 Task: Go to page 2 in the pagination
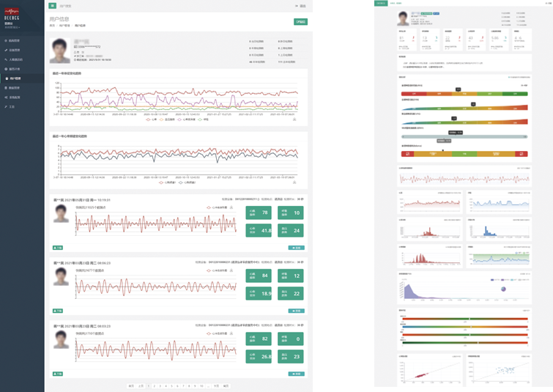pos(155,385)
